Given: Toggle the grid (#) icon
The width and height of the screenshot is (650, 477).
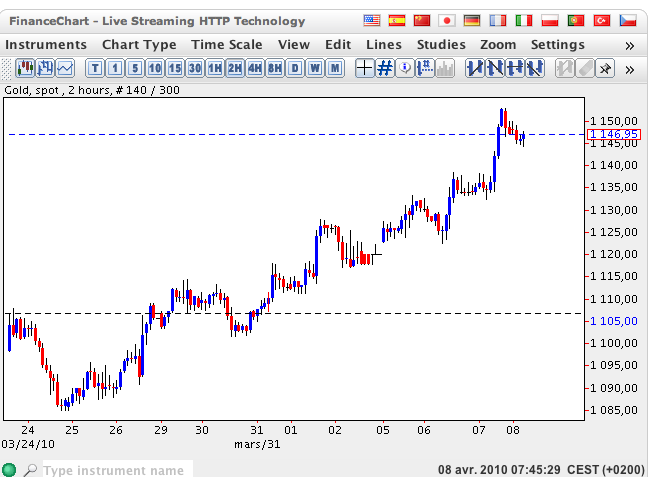Looking at the screenshot, I should click(x=385, y=68).
